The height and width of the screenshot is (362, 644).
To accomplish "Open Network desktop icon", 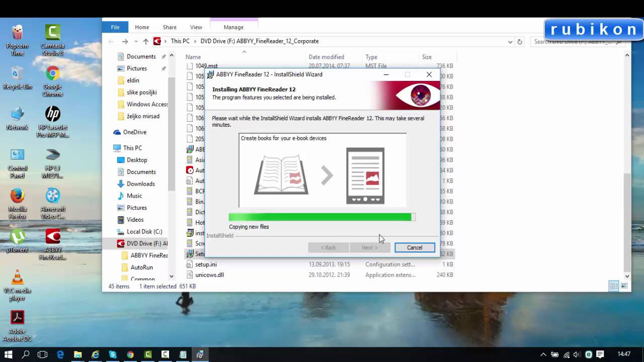I will (18, 119).
